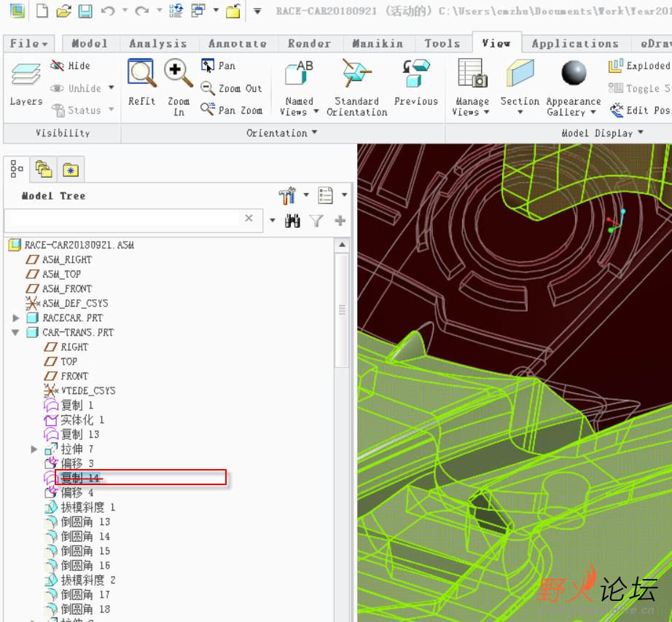Select the Zoom Out tool

[231, 88]
